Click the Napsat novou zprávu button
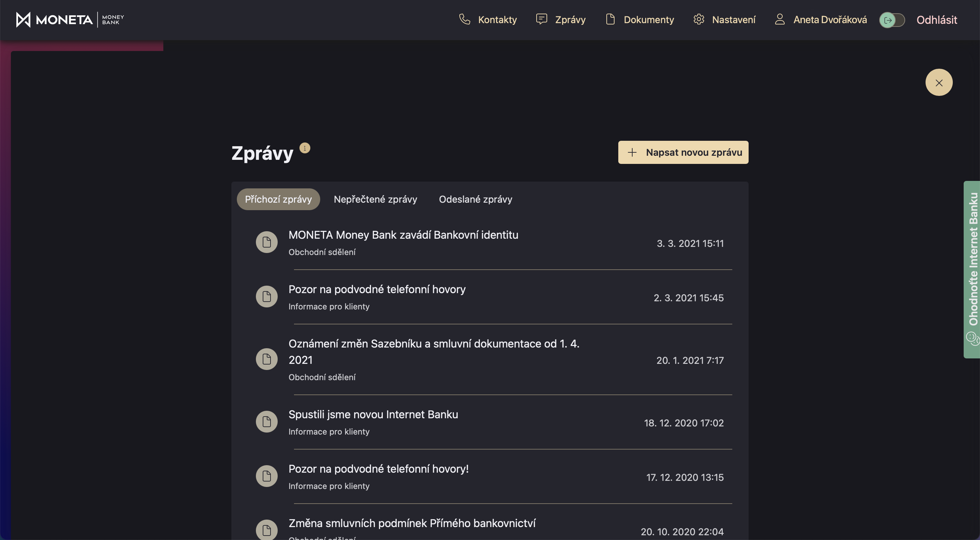Viewport: 980px width, 540px height. (683, 152)
